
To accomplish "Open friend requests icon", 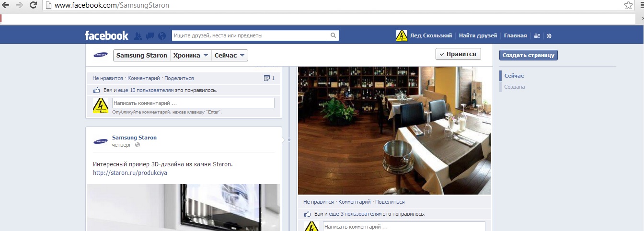I will 138,36.
